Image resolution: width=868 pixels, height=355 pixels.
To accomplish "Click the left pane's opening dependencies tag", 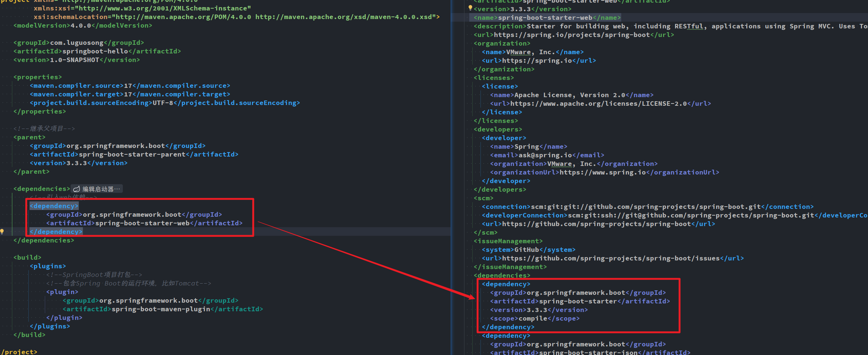I will pyautogui.click(x=42, y=189).
